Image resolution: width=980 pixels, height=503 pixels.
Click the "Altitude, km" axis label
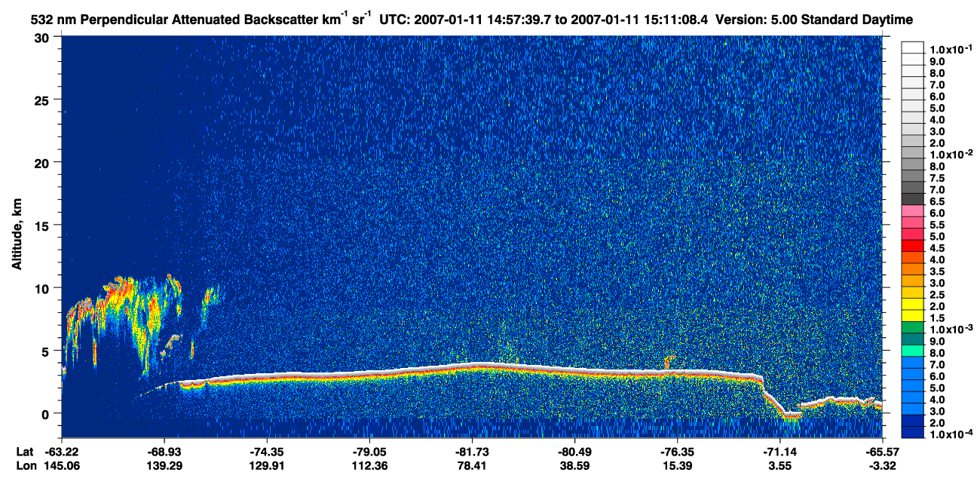pyautogui.click(x=17, y=235)
